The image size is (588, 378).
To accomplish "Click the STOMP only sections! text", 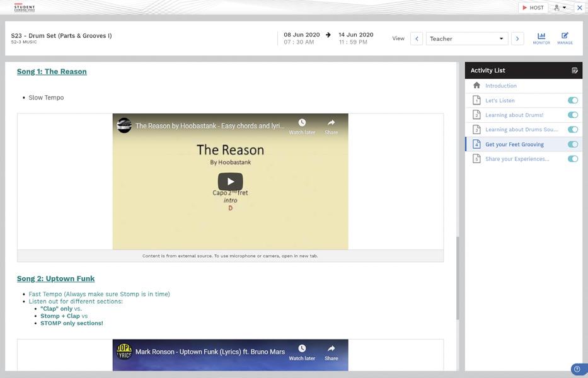I will pyautogui.click(x=72, y=323).
